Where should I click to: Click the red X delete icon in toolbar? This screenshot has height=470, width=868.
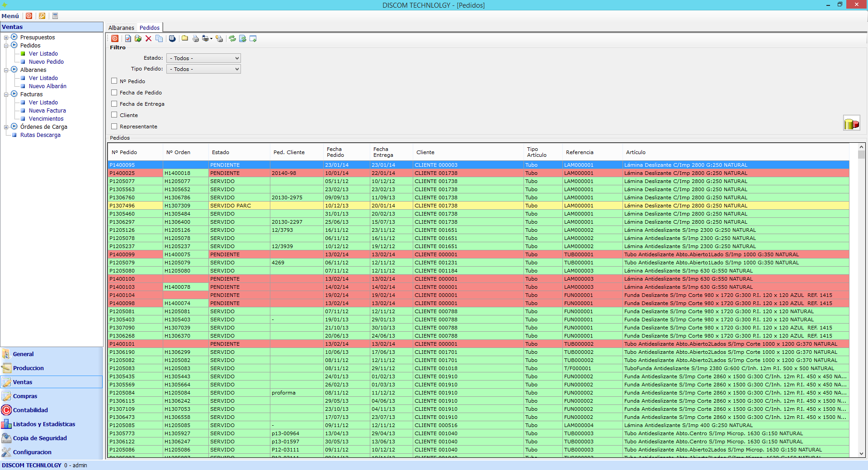[148, 39]
